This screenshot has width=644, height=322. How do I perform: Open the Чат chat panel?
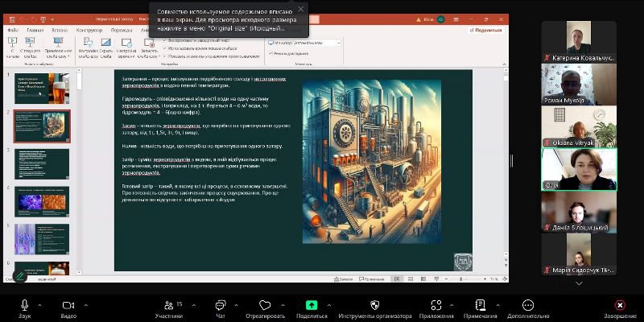coord(220,305)
